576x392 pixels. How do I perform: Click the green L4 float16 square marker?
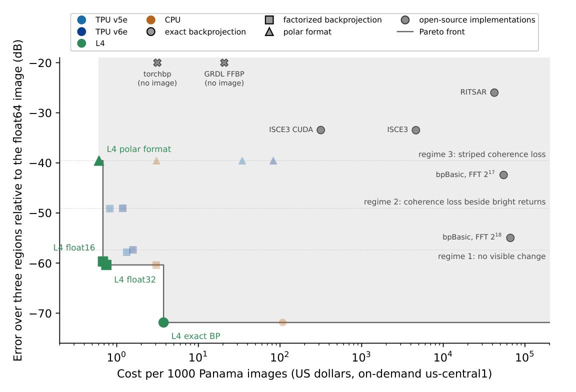[103, 261]
